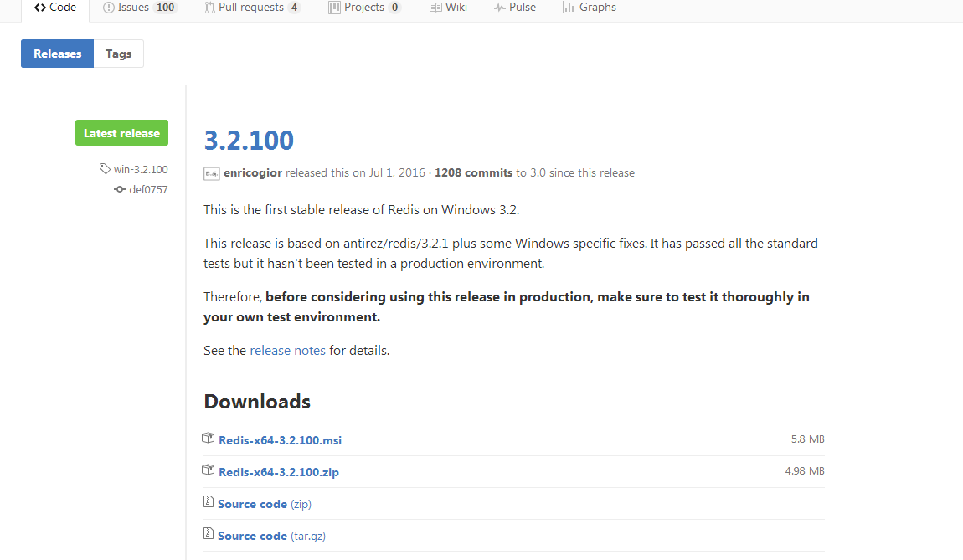The width and height of the screenshot is (963, 560).
Task: Open the Projects tab
Action: (364, 8)
